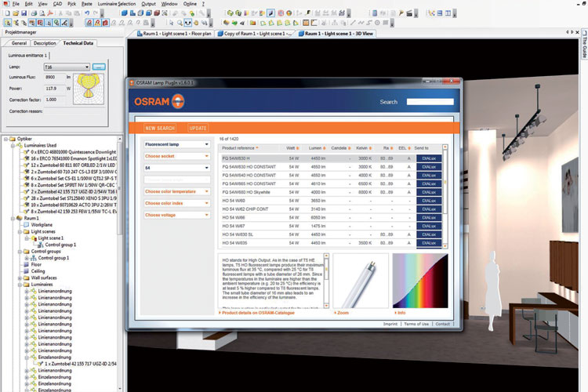Image resolution: width=588 pixels, height=392 pixels.
Task: Click the green arrow icon in second toolbar row
Action: point(234,23)
